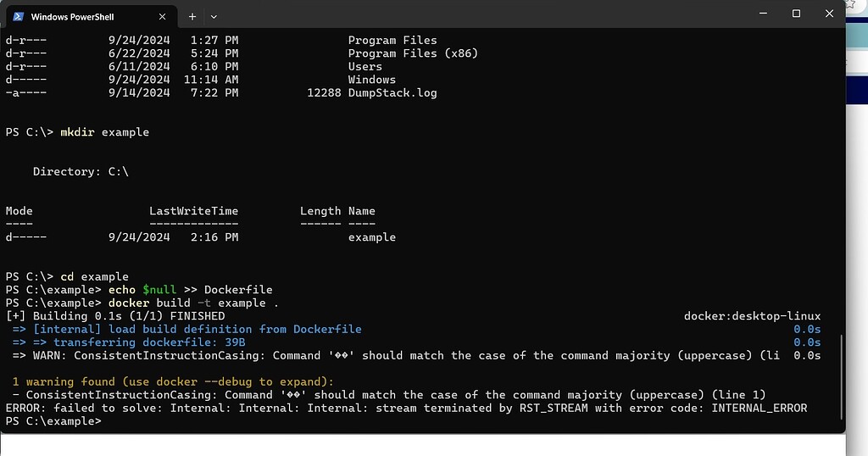
Task: Click the Program Files (x86) directory entry
Action: coord(413,53)
